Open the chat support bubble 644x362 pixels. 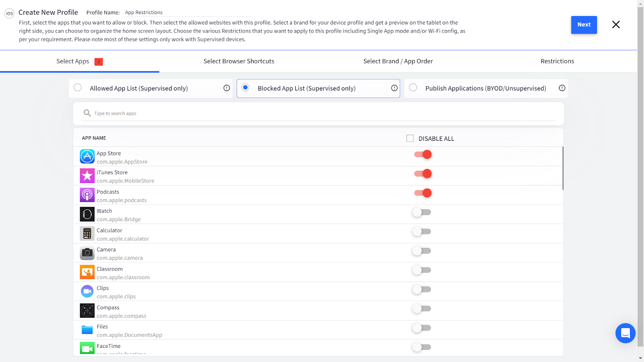coord(625,333)
